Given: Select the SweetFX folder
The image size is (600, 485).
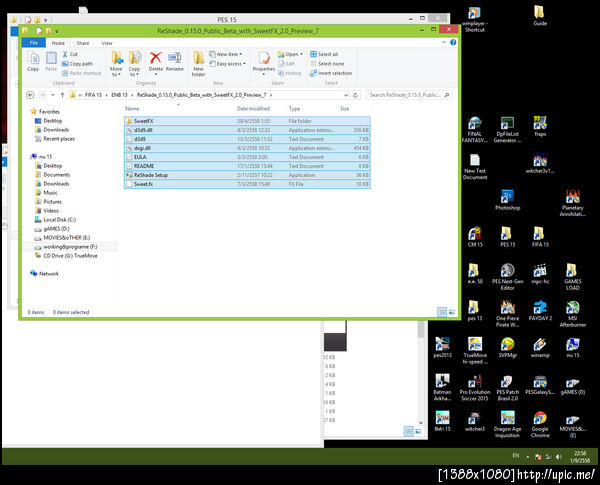Looking at the screenshot, I should point(247,121).
